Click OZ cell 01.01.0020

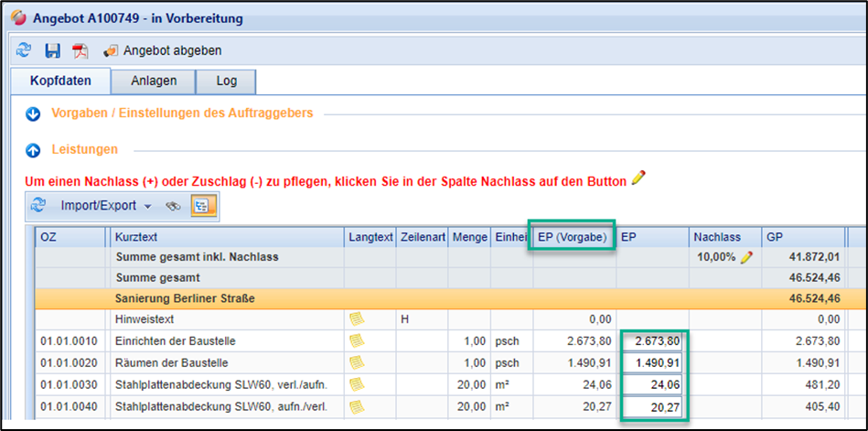tap(70, 363)
